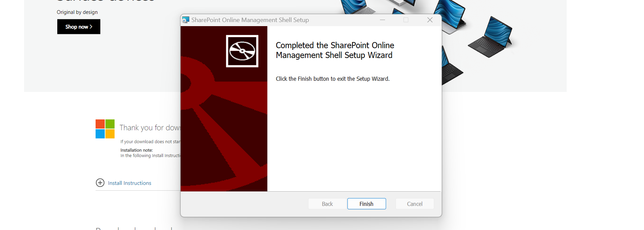Expand Install Instructions using the plus icon
644x230 pixels.
pos(100,183)
